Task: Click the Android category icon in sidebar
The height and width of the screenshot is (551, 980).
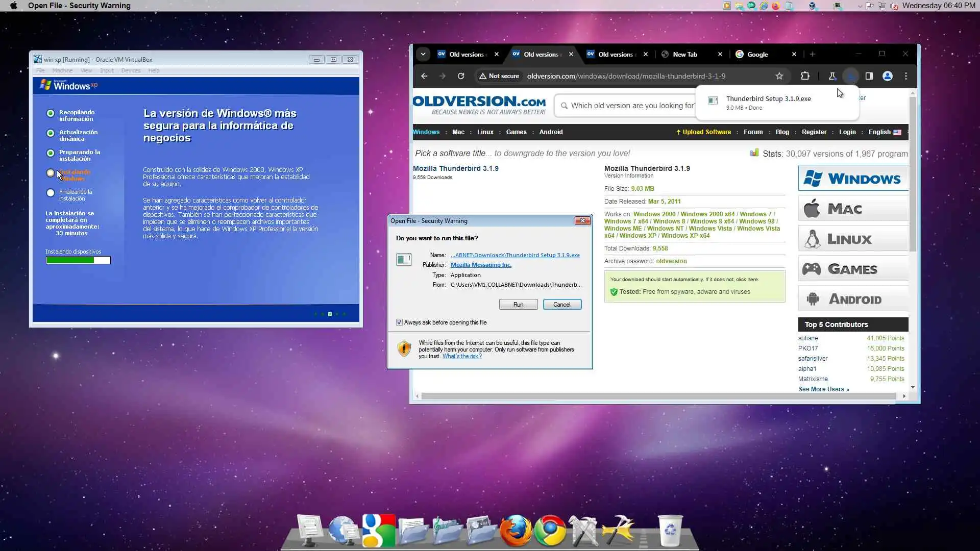Action: 813,299
